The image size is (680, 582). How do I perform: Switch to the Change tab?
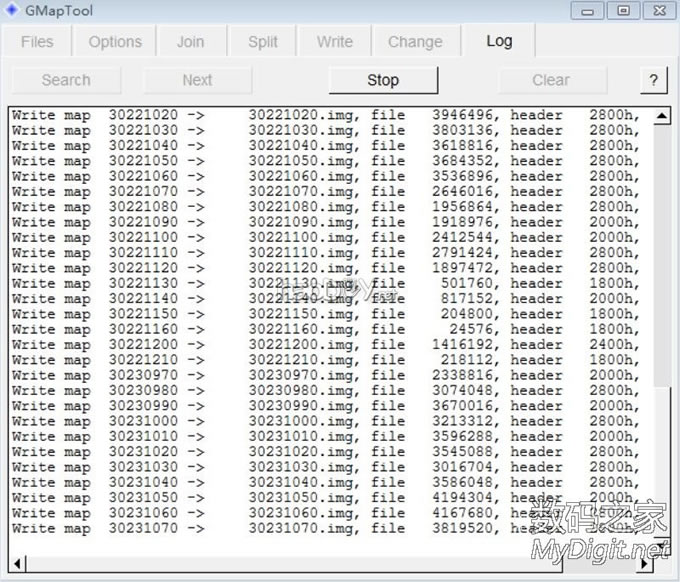(415, 42)
